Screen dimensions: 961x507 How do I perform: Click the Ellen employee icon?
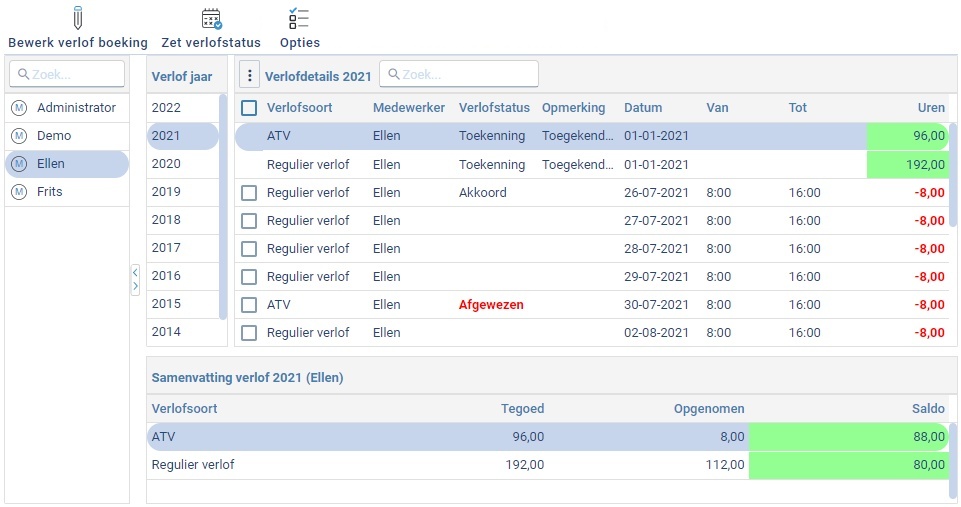19,164
